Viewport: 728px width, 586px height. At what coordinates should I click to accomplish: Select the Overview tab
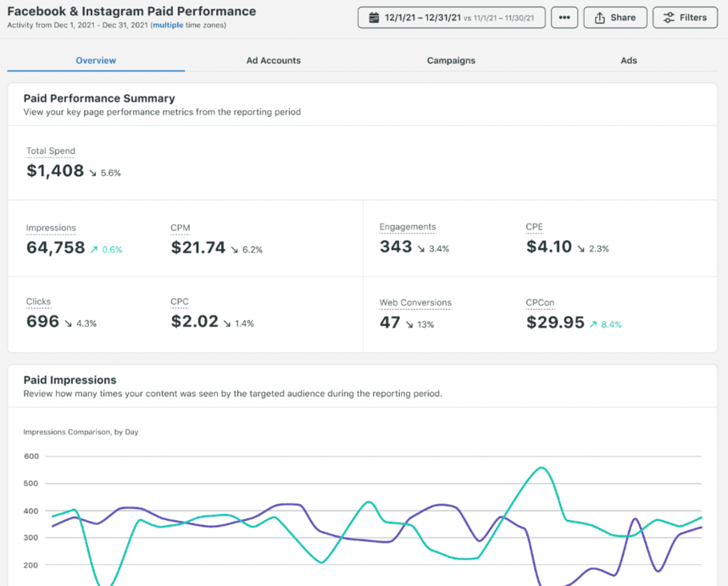pos(96,60)
